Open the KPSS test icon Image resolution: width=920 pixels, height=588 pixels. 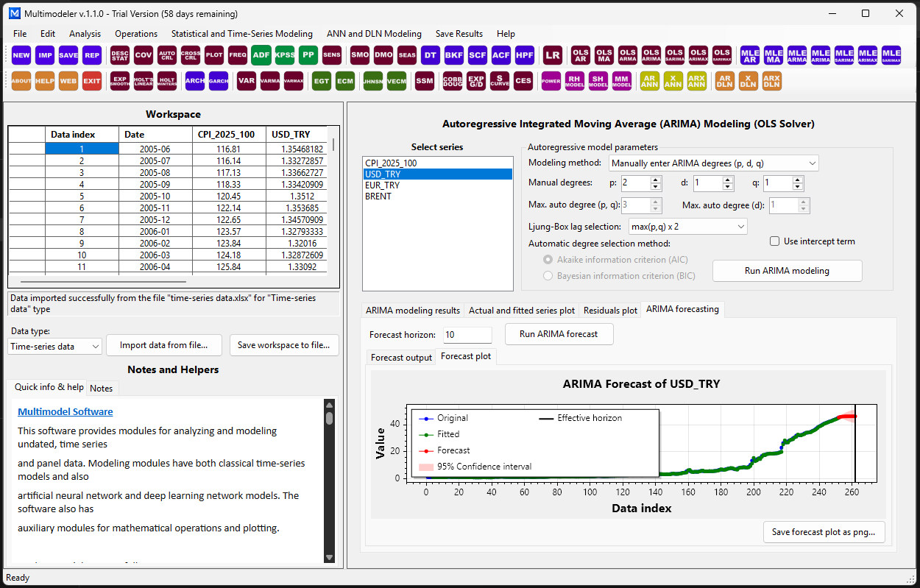click(x=284, y=55)
